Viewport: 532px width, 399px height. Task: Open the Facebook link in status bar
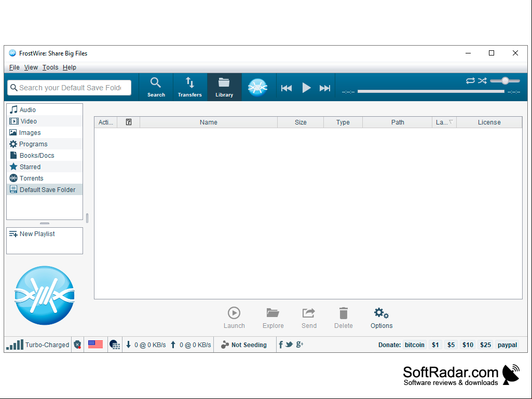(x=281, y=345)
